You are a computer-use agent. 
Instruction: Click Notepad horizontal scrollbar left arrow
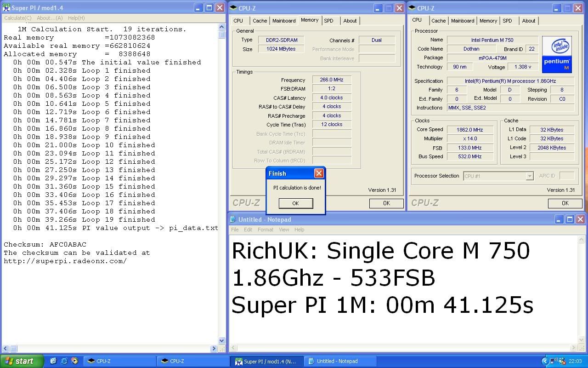click(233, 348)
